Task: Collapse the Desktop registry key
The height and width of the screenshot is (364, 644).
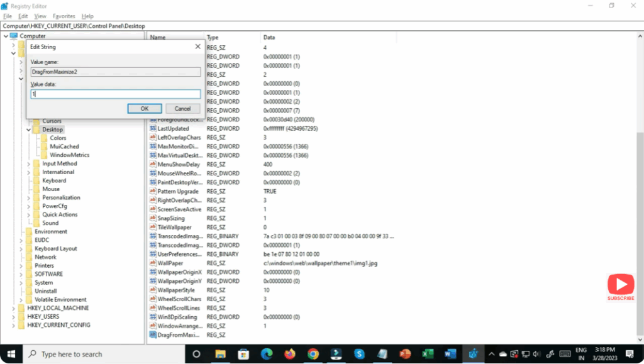Action: pyautogui.click(x=28, y=130)
